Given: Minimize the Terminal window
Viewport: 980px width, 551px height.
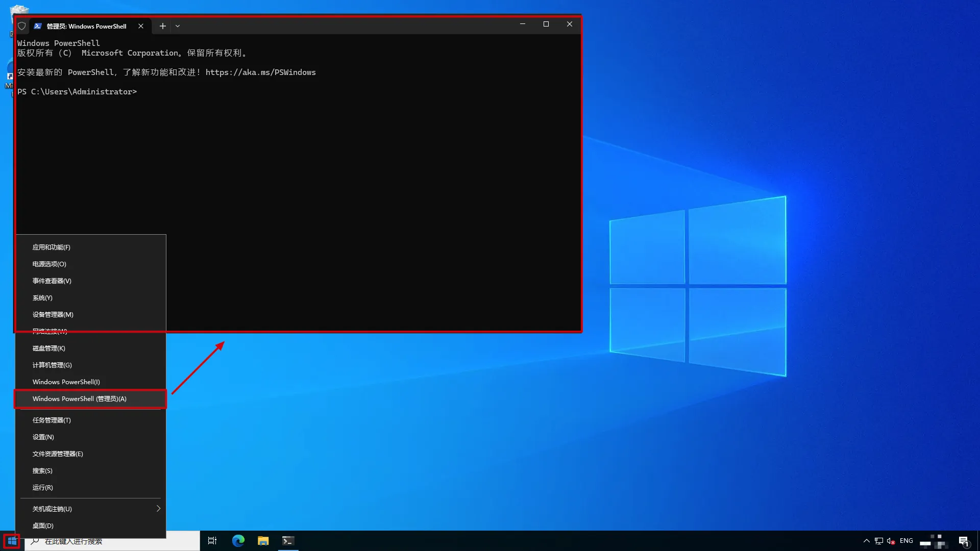Looking at the screenshot, I should pyautogui.click(x=523, y=24).
